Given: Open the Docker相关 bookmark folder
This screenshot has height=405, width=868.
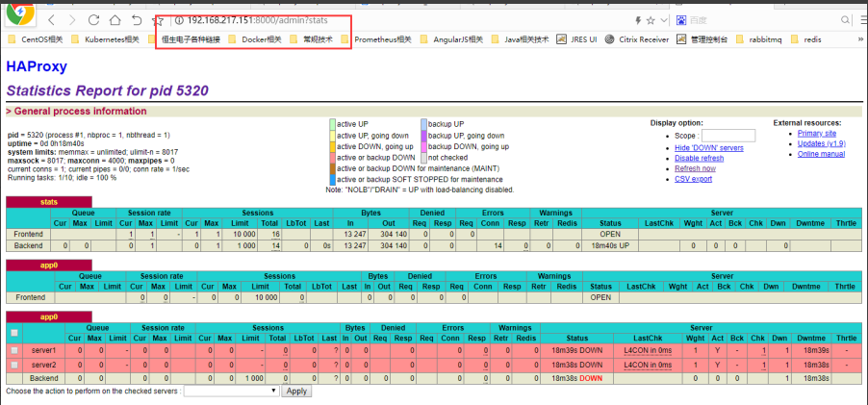Looking at the screenshot, I should [256, 39].
